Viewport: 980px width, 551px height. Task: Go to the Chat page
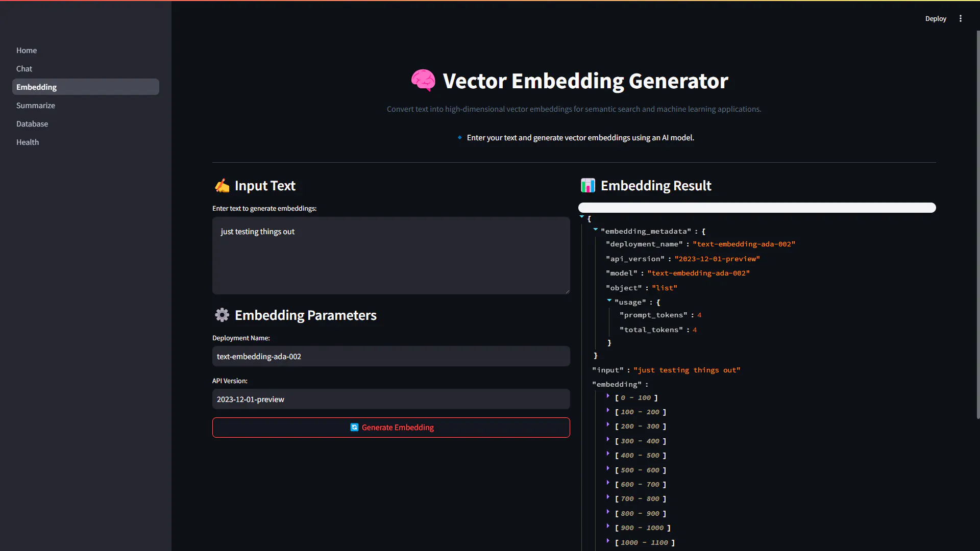(86, 68)
